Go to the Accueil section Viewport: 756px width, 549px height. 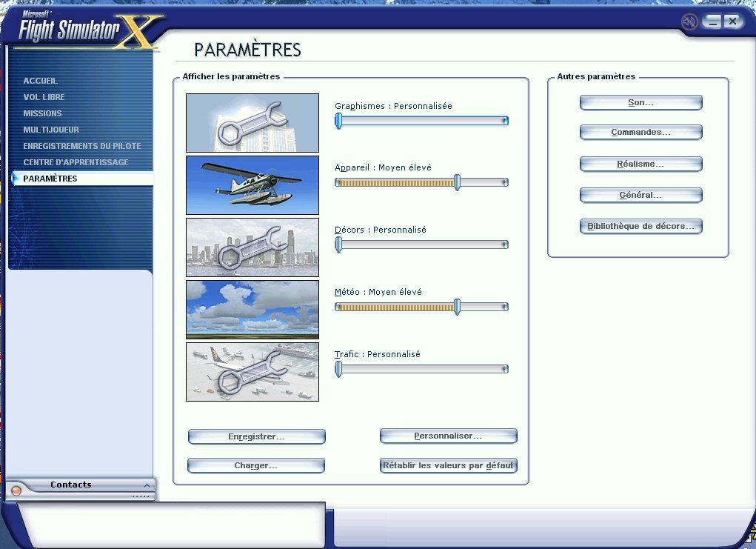point(40,81)
